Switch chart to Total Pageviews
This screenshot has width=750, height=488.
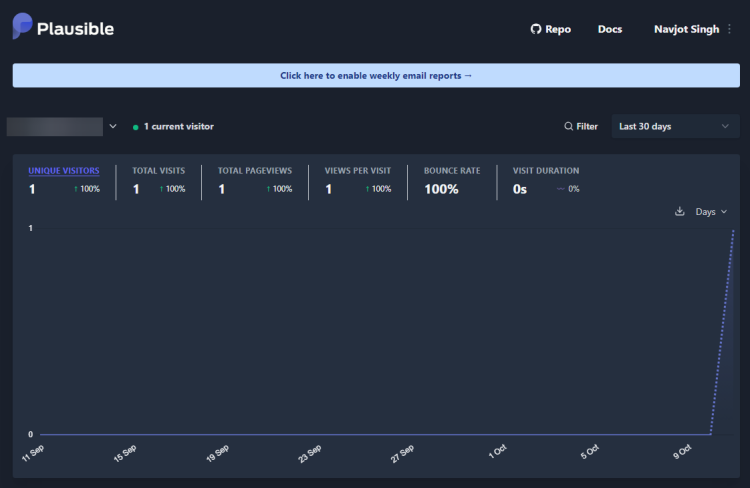(254, 171)
